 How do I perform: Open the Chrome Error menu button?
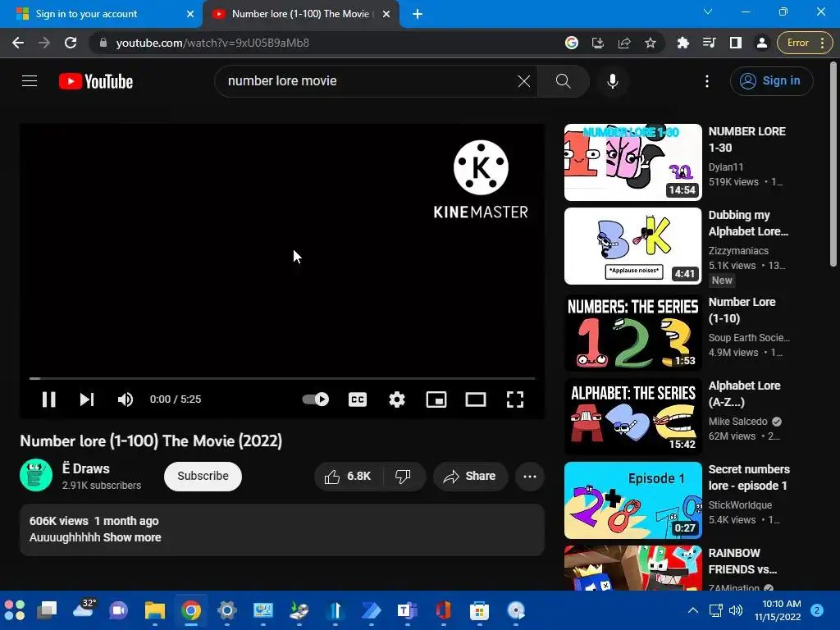(806, 43)
